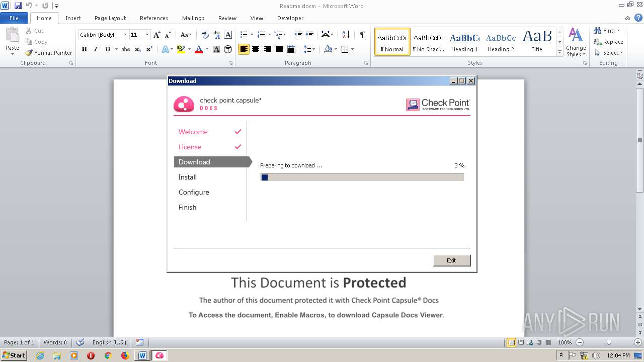Open Select dropdown in Editing group
This screenshot has height=362, width=644.
click(x=608, y=53)
